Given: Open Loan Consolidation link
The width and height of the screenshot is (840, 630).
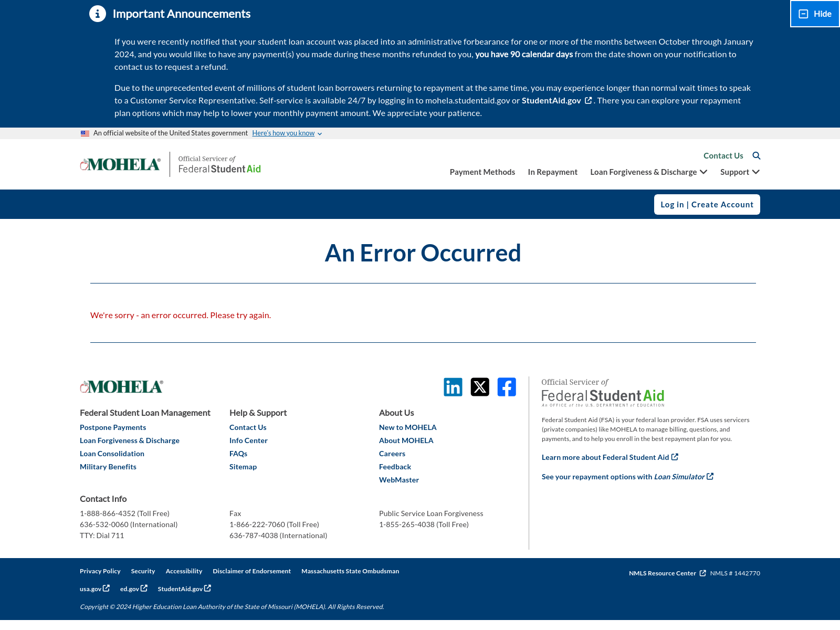Looking at the screenshot, I should [x=112, y=454].
